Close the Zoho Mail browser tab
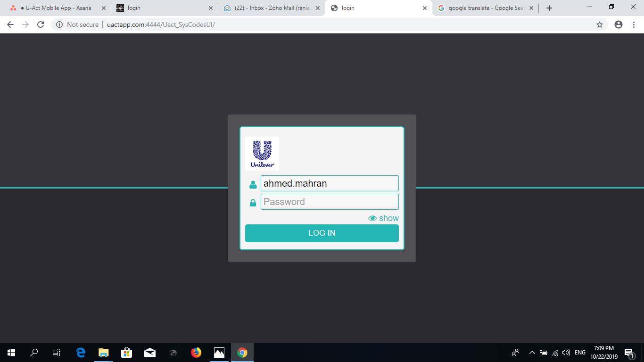This screenshot has width=644, height=362. [x=317, y=8]
